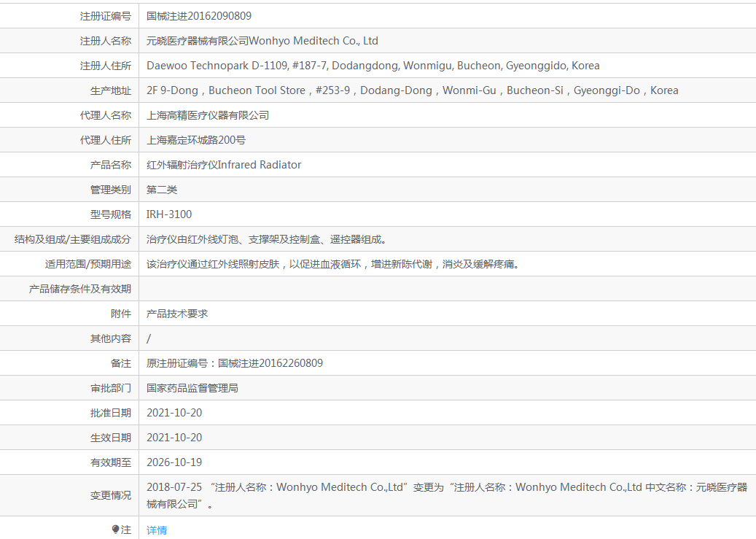The width and height of the screenshot is (756, 539).
Task: Click the 附件 label
Action: (121, 314)
